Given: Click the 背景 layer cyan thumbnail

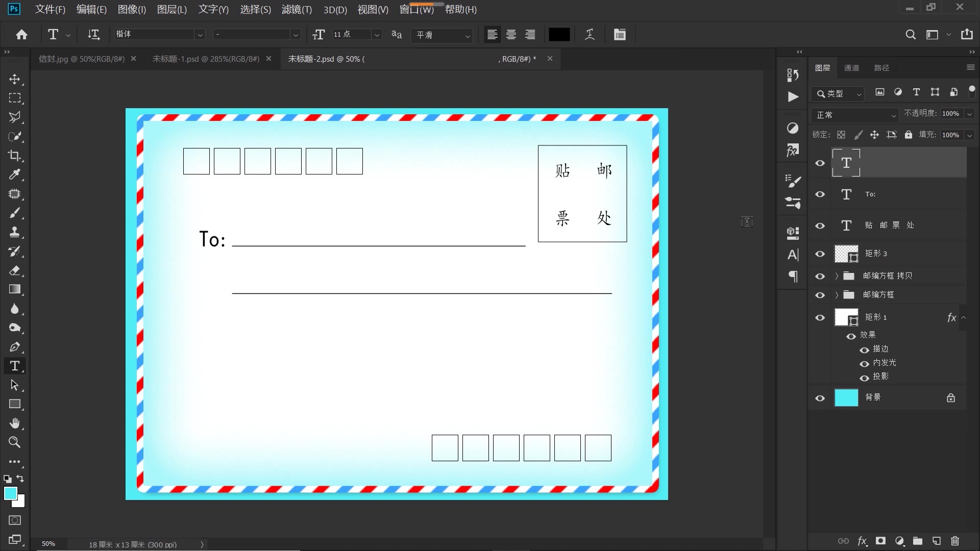Looking at the screenshot, I should pyautogui.click(x=846, y=397).
